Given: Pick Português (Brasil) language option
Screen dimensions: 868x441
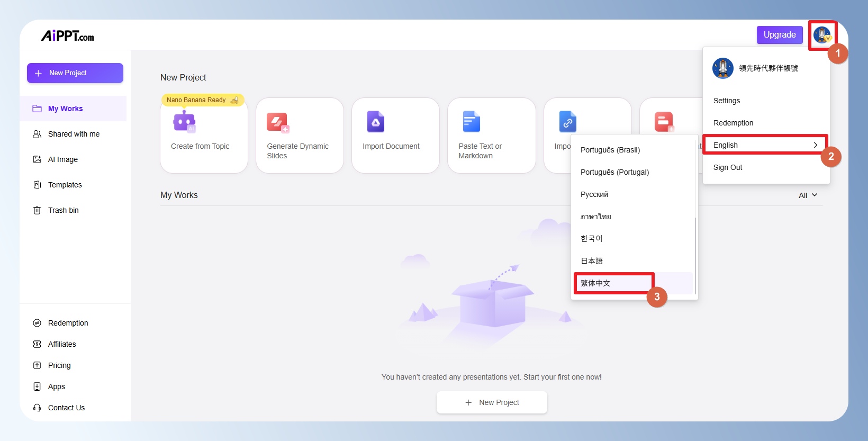Looking at the screenshot, I should [x=610, y=150].
